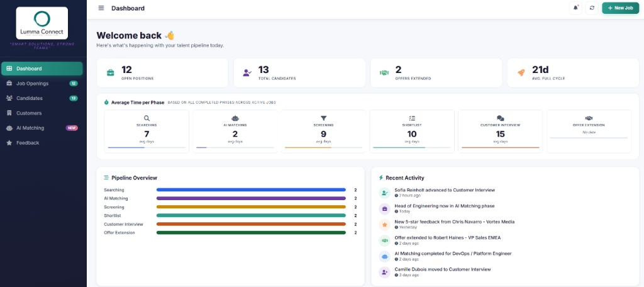Click the Chris Navarro feedback star icon
Screen dimensions: 644x287
pos(384,225)
